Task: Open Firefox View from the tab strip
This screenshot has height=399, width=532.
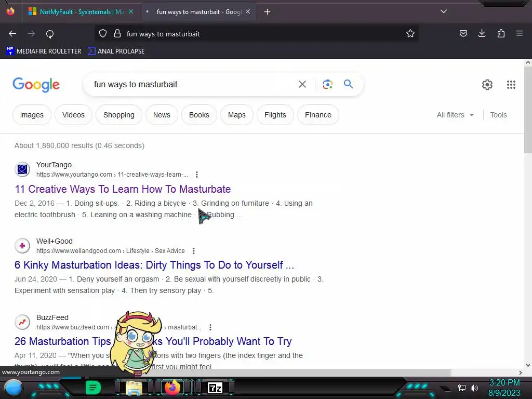Action: point(10,11)
